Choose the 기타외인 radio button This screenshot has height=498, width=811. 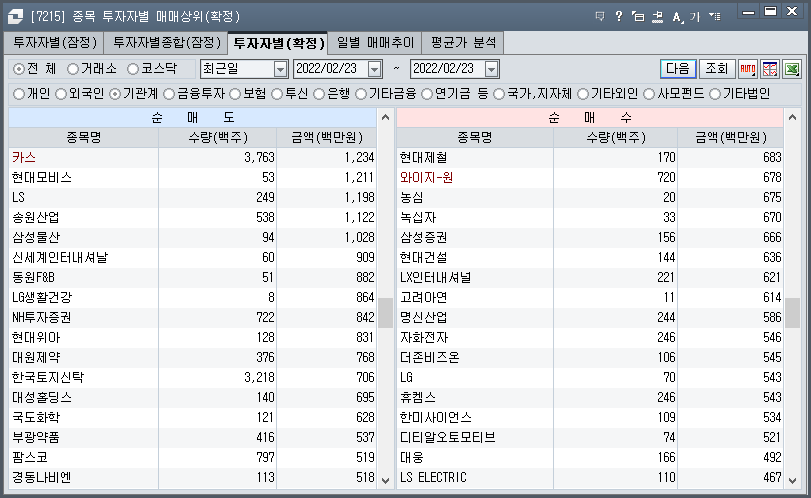[x=583, y=94]
